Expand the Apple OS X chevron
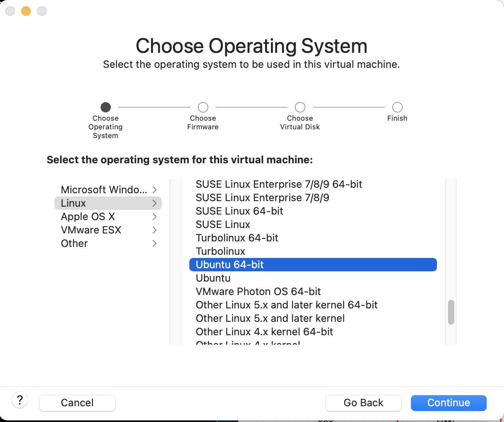 click(x=155, y=217)
